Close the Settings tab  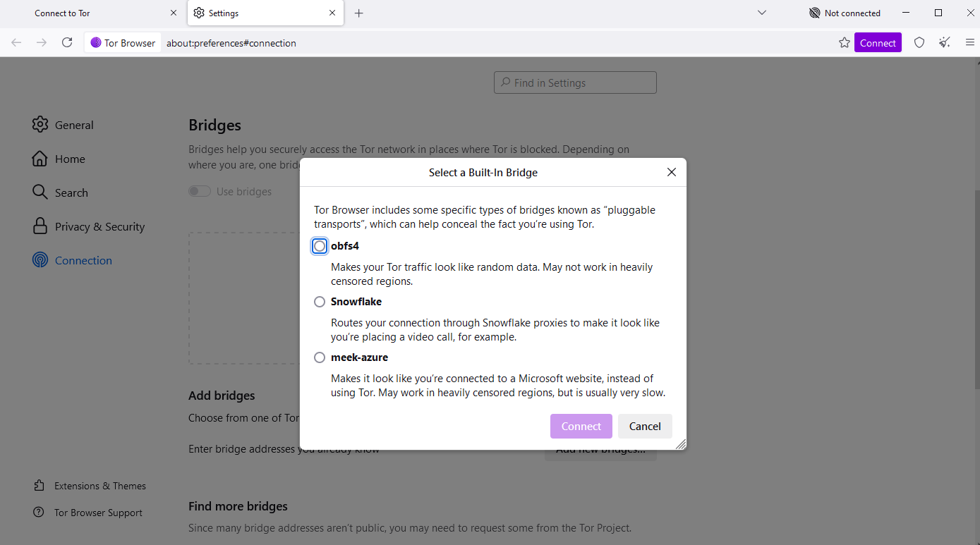[332, 13]
